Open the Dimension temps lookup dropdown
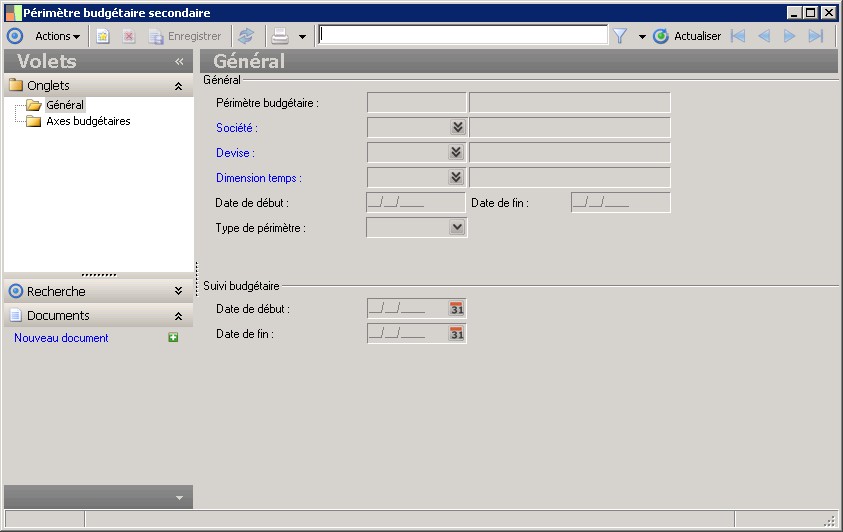 click(x=456, y=177)
